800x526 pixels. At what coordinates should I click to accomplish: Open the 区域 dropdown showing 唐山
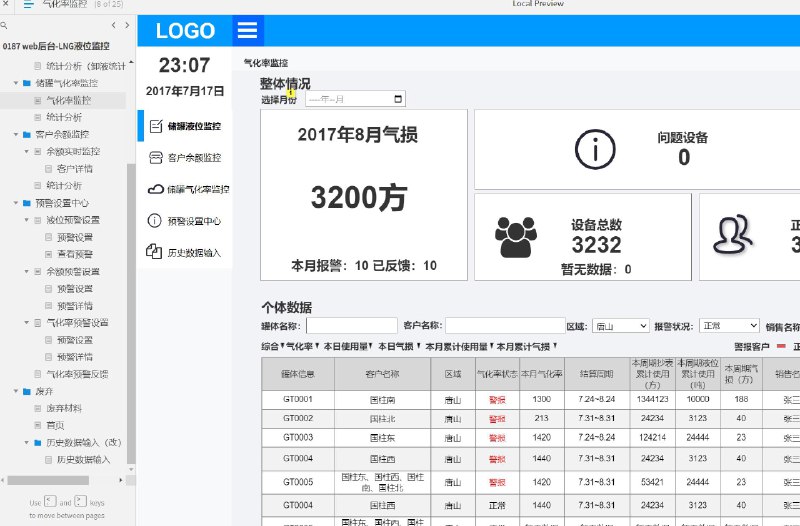620,326
